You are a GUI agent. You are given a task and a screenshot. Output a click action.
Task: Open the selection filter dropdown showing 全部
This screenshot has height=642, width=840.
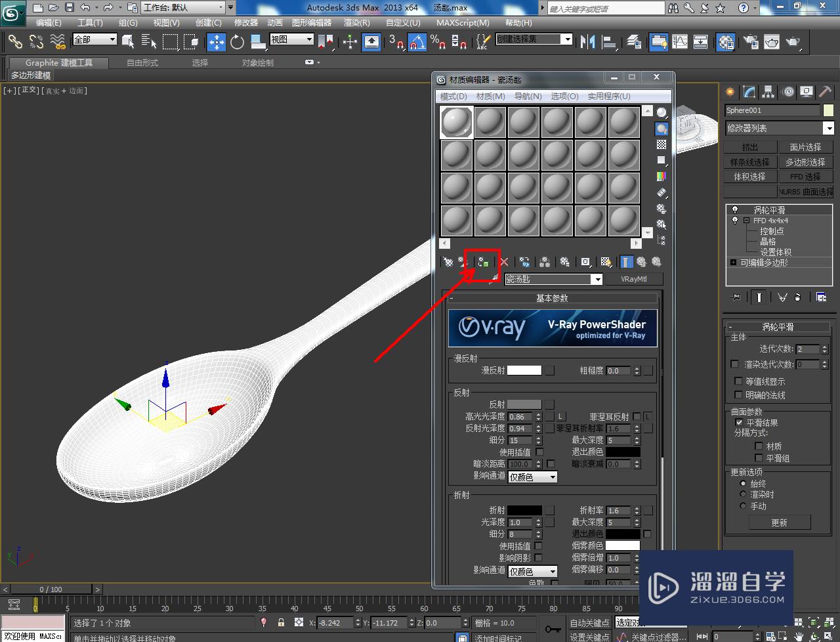[94, 39]
